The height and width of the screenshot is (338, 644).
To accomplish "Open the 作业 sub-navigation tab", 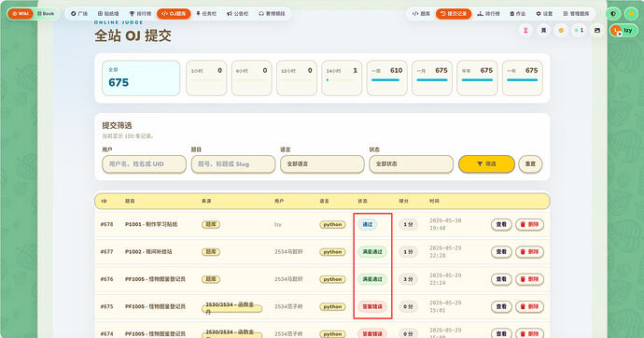I will [518, 14].
